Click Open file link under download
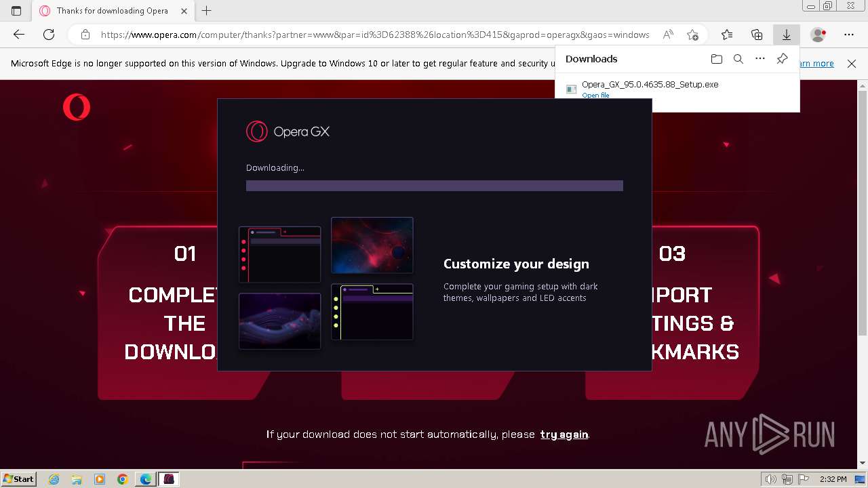Screen dimensions: 868x488 (595, 96)
